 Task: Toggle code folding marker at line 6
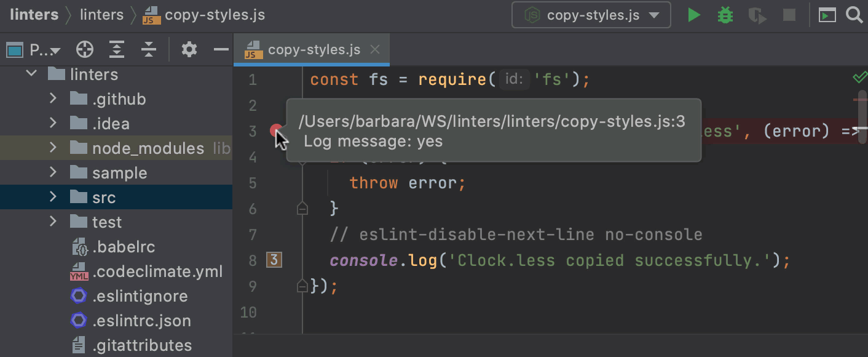click(302, 209)
